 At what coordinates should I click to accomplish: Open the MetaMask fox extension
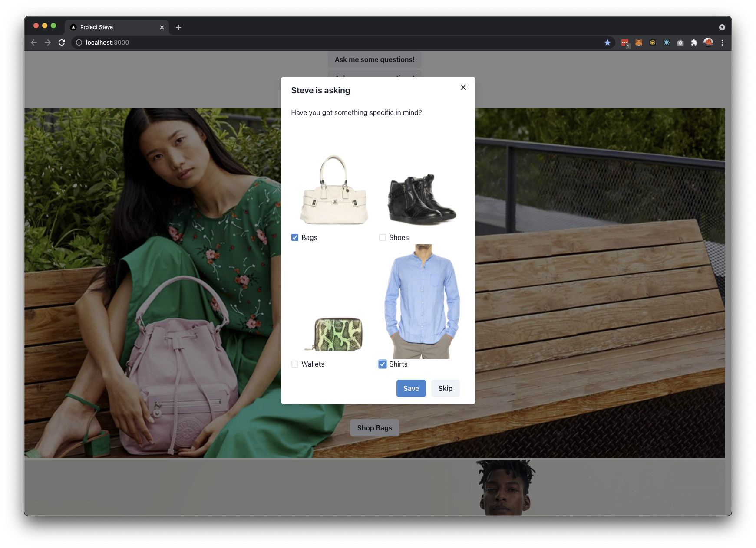pos(639,43)
